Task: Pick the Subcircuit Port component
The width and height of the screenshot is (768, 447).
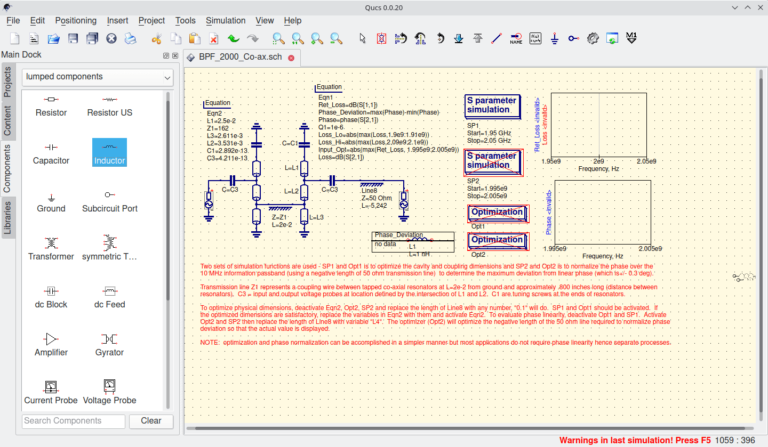Action: click(x=110, y=202)
